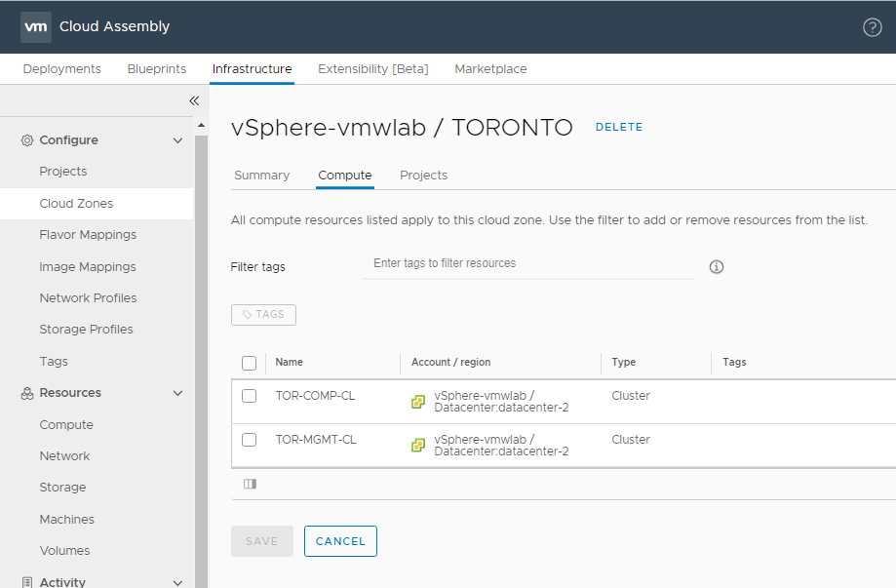Click the CANCEL button
896x588 pixels.
[x=340, y=541]
